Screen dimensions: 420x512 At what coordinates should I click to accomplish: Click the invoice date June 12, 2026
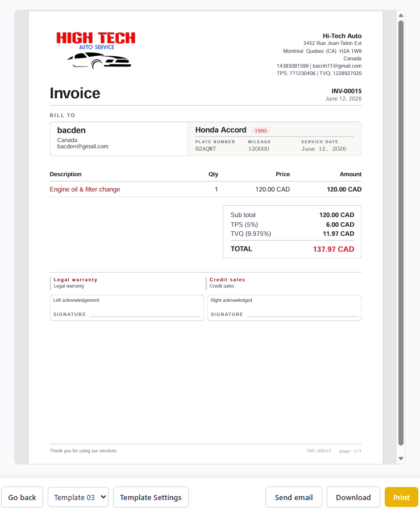click(x=343, y=99)
